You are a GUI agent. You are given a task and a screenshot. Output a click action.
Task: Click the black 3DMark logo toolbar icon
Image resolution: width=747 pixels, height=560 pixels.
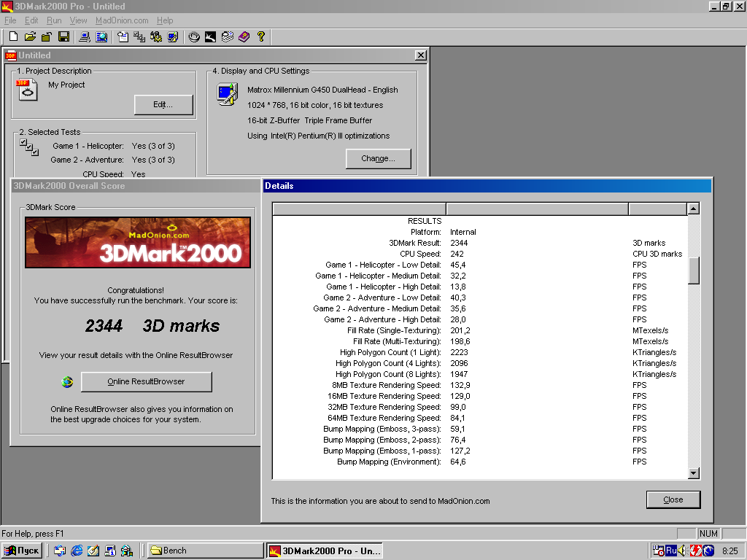[x=211, y=36]
